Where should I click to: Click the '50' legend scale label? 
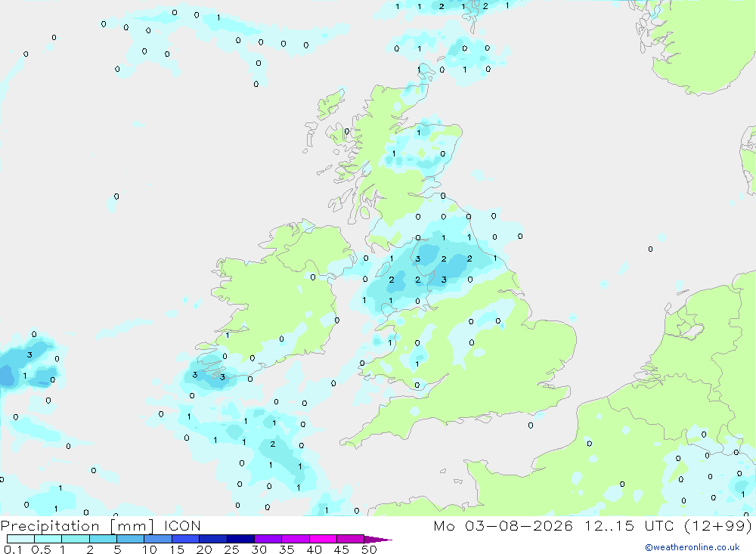[x=369, y=549]
